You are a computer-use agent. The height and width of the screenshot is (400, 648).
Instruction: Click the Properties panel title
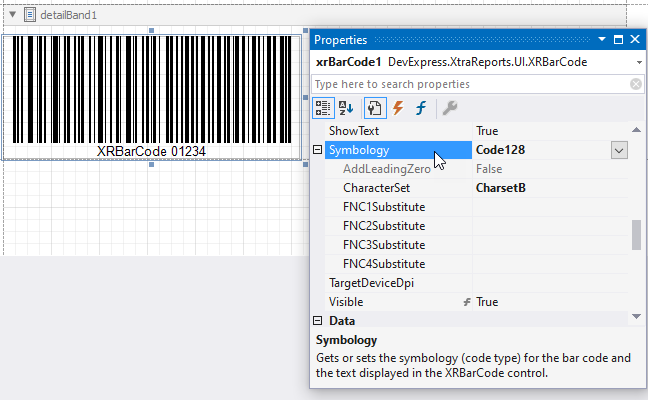pyautogui.click(x=341, y=40)
